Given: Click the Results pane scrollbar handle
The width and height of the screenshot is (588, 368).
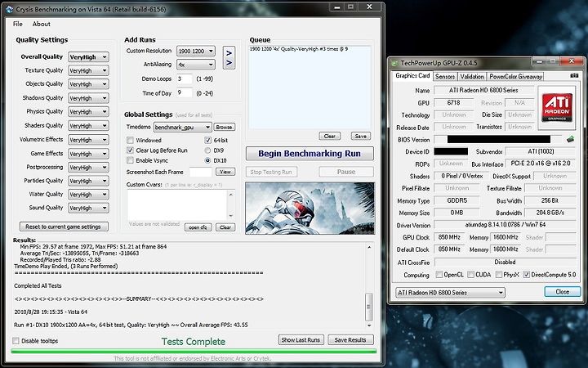Looking at the screenshot, I should pos(369,307).
